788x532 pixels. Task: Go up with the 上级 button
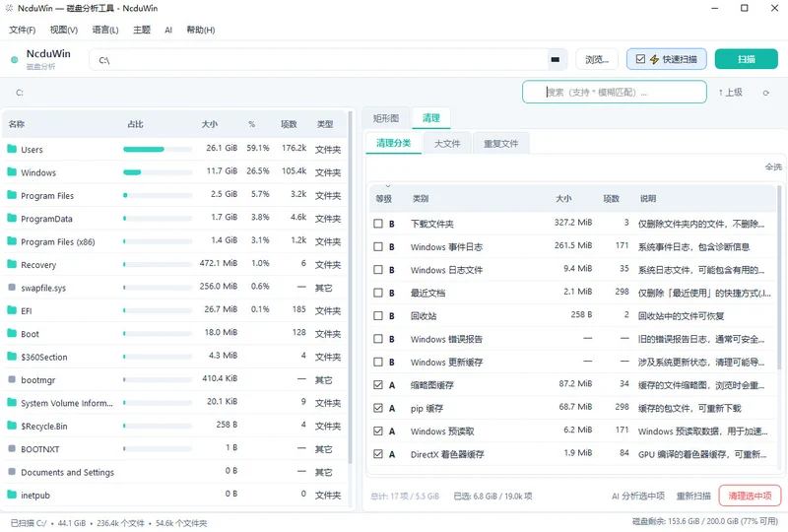click(x=731, y=93)
